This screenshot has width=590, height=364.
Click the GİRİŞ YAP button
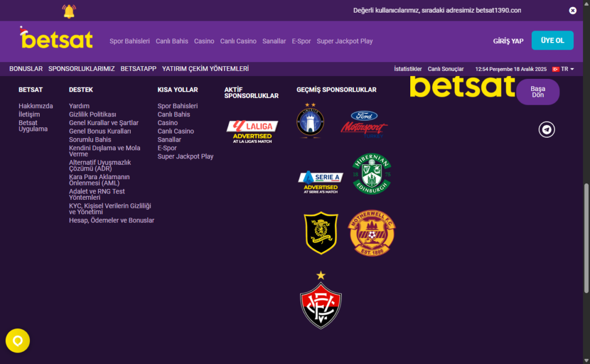tap(508, 41)
